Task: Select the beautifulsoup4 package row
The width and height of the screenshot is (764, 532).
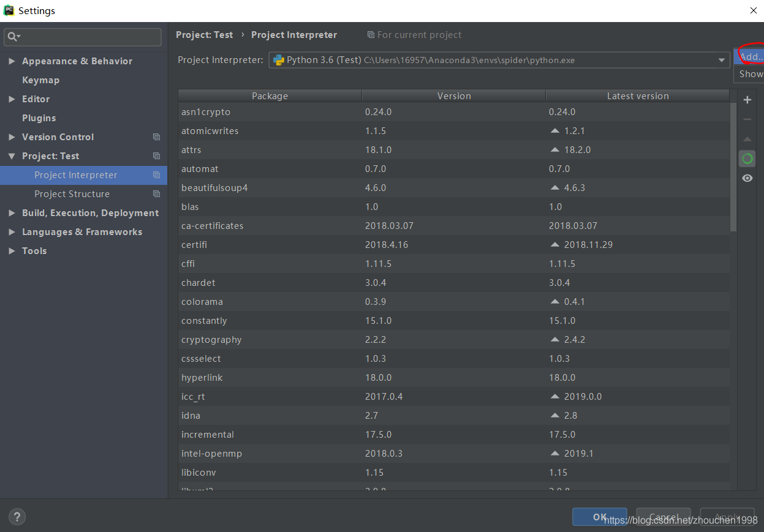Action: (453, 188)
